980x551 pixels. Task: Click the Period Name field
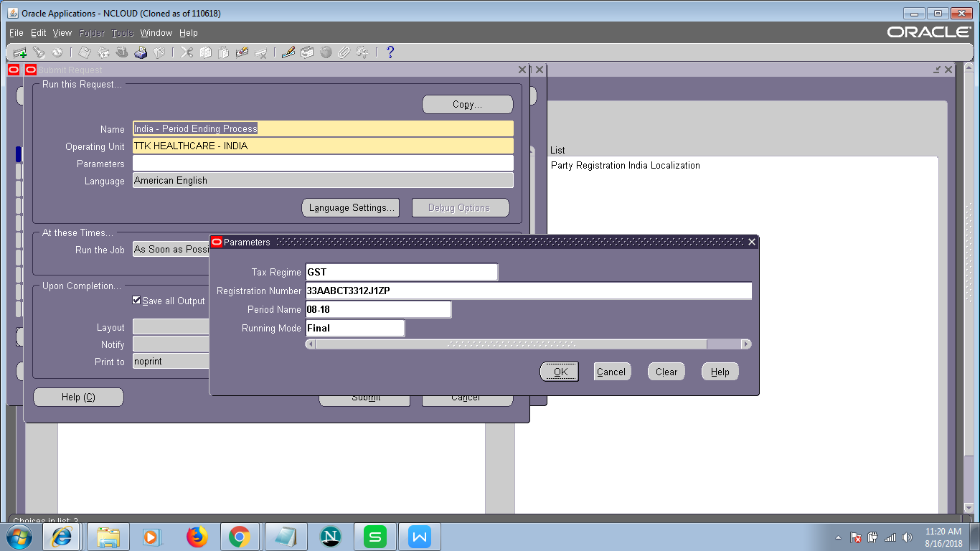pos(378,310)
